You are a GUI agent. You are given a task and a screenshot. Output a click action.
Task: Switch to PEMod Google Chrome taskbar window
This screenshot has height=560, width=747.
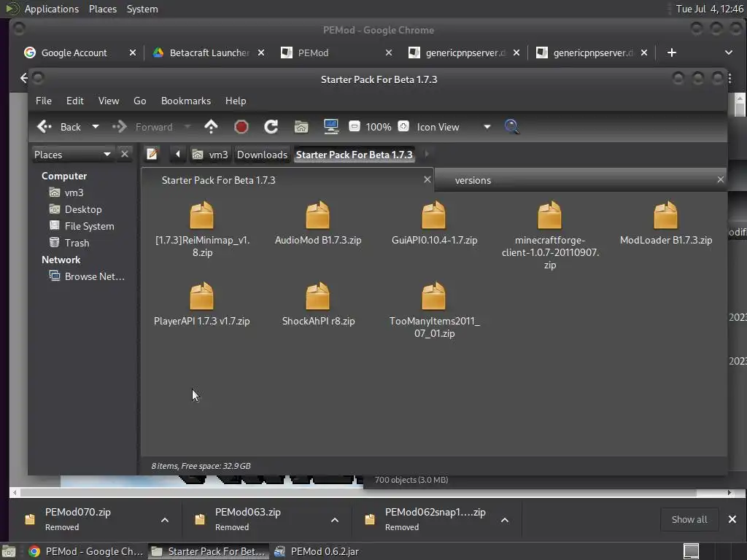coord(86,551)
